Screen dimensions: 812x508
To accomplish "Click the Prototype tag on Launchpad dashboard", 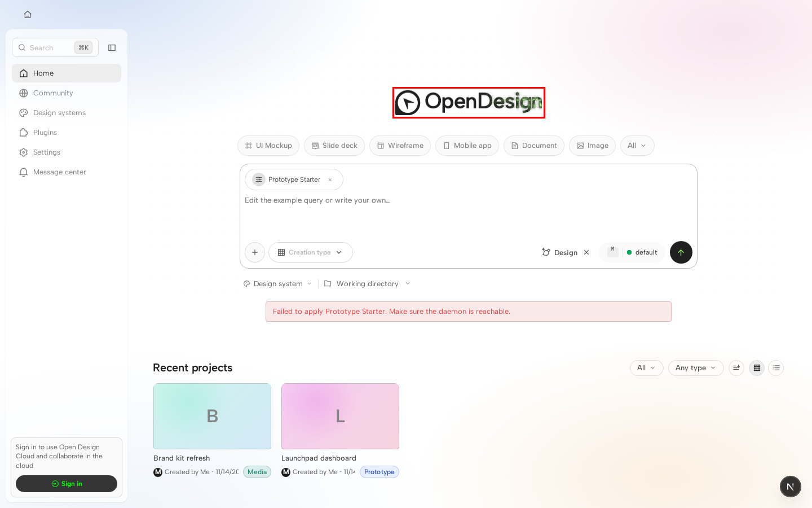I will tap(379, 472).
